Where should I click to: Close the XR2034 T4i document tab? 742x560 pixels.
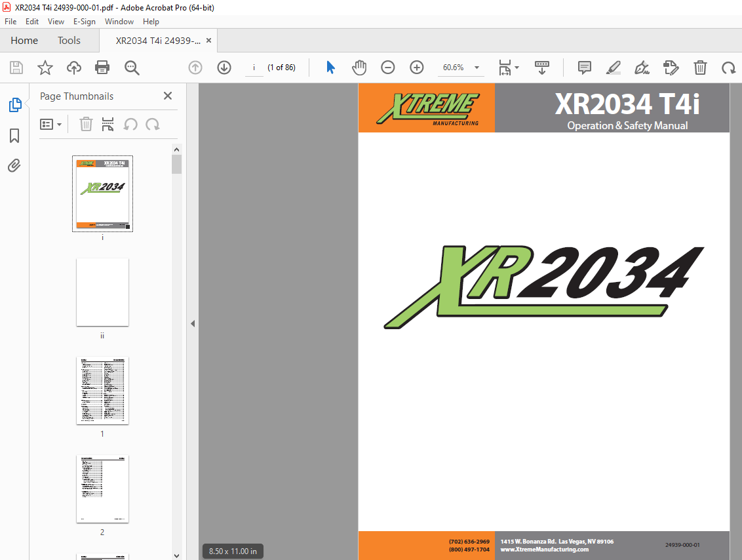[x=208, y=41]
